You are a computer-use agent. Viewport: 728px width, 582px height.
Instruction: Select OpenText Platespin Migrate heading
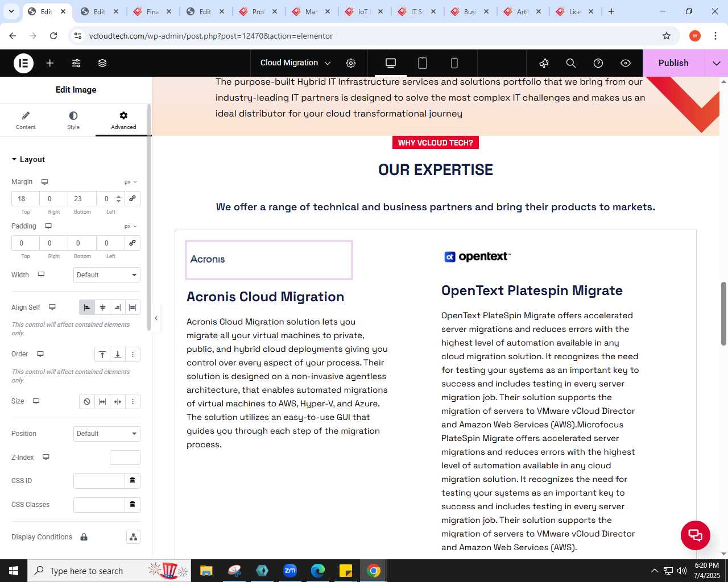click(532, 290)
